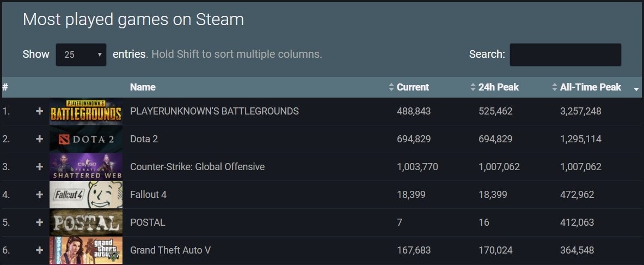
Task: Sort table by All-Time Peak column
Action: coord(590,87)
